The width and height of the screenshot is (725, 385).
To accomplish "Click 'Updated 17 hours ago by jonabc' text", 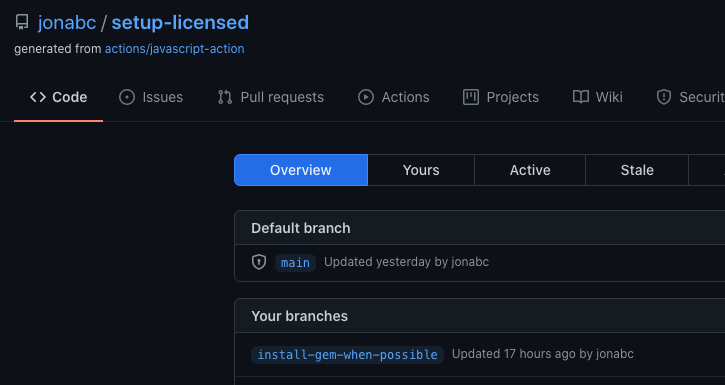I will [x=542, y=354].
